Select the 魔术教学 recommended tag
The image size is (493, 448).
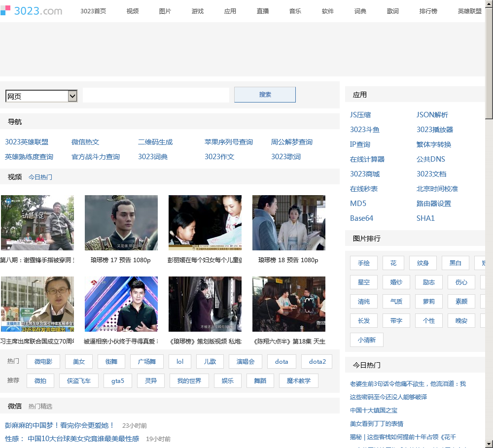click(x=298, y=380)
